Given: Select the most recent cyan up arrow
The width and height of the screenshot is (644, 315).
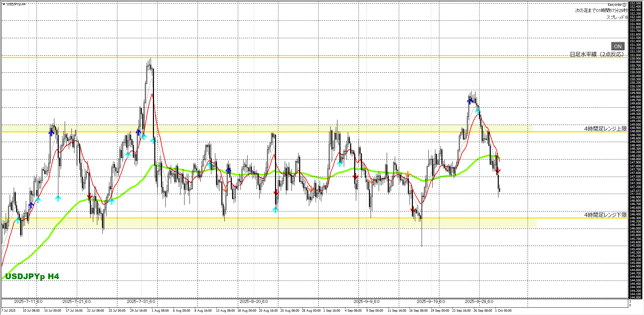Looking at the screenshot, I should [478, 112].
